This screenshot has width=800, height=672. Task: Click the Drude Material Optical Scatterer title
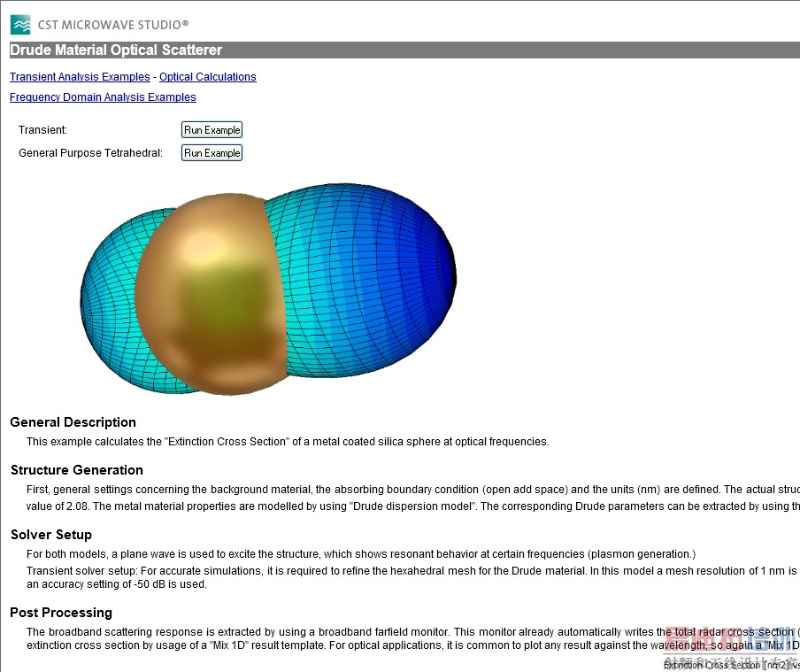(x=116, y=50)
